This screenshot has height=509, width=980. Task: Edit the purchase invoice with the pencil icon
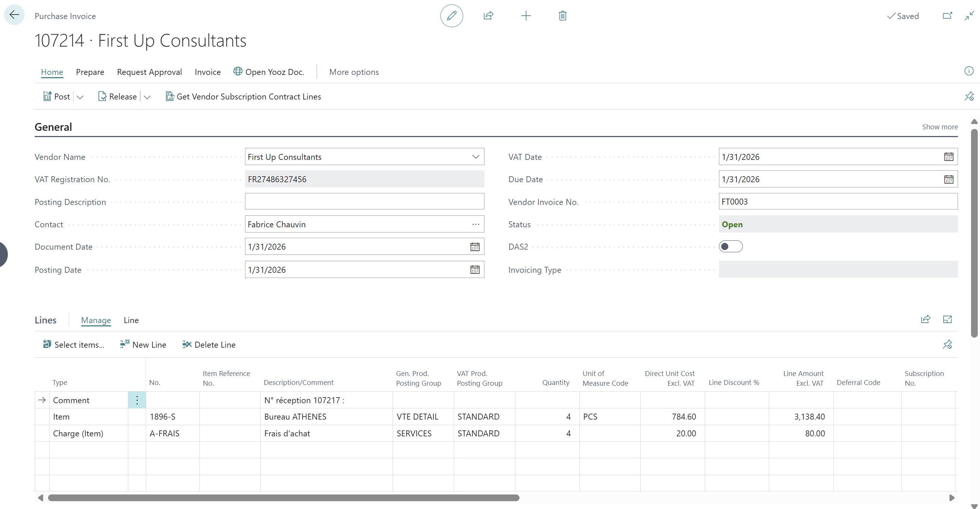[x=451, y=16]
